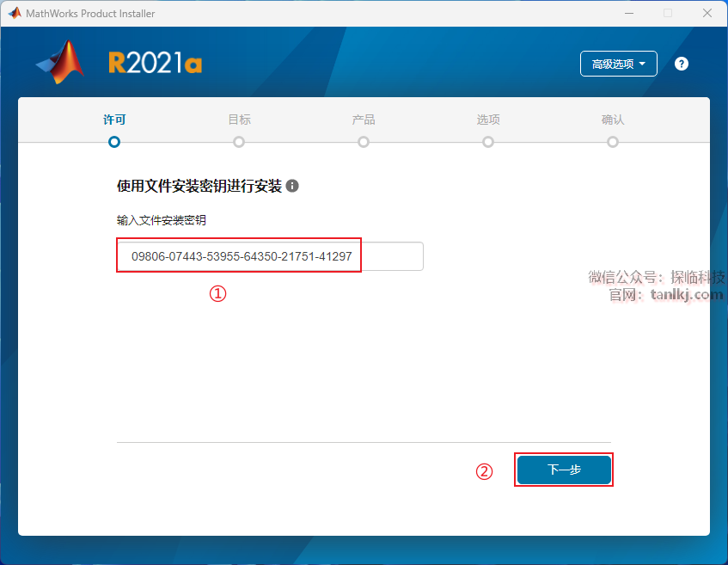Click the file installation key input field
Image resolution: width=728 pixels, height=565 pixels.
pyautogui.click(x=270, y=256)
